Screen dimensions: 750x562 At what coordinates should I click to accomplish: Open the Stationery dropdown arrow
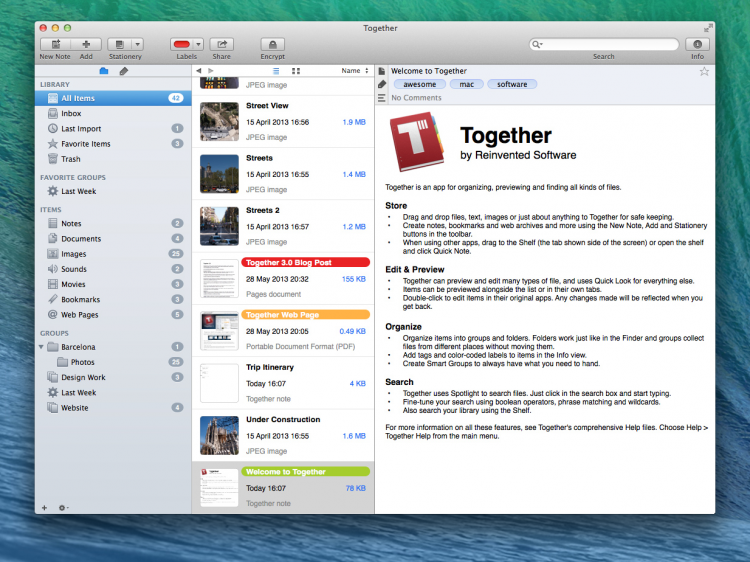[x=137, y=44]
